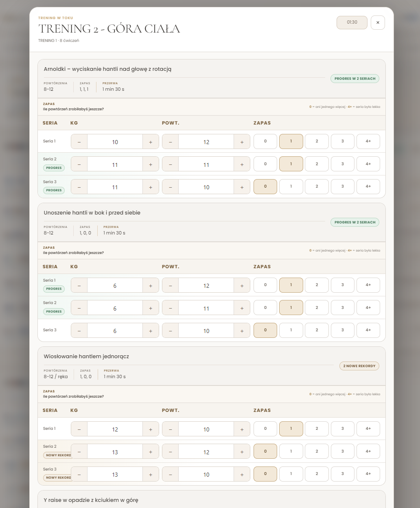Click the "2 NOWE REKORDY" badge

[x=359, y=366]
